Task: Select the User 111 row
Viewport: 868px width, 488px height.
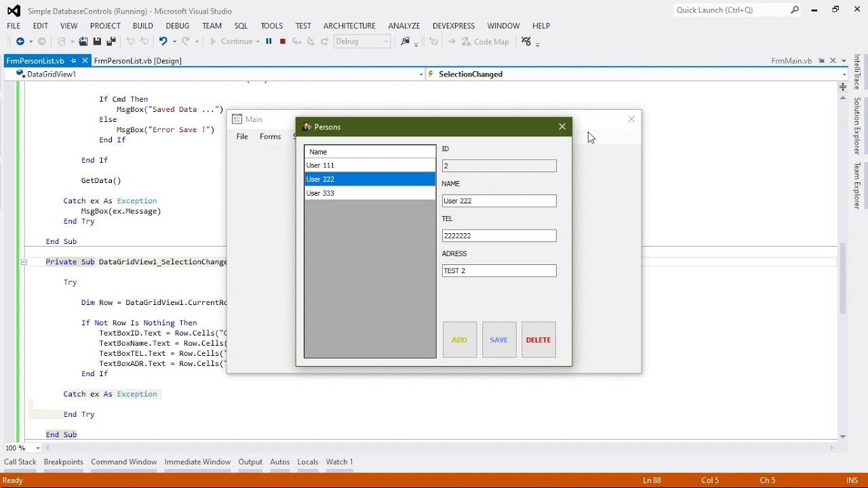Action: click(x=370, y=165)
